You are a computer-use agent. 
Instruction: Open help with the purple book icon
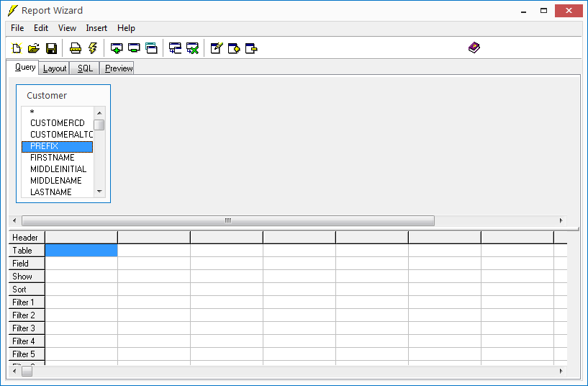pos(474,48)
